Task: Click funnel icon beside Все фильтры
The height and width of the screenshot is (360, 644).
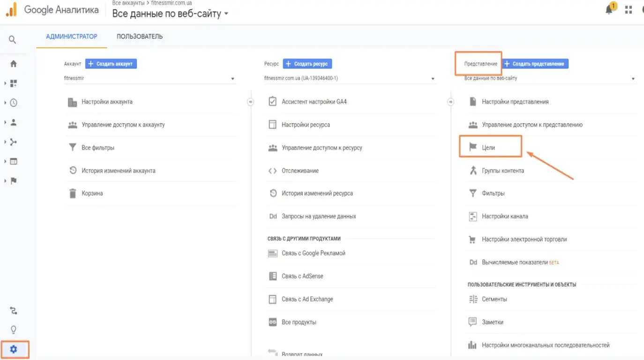Action: [x=72, y=148]
